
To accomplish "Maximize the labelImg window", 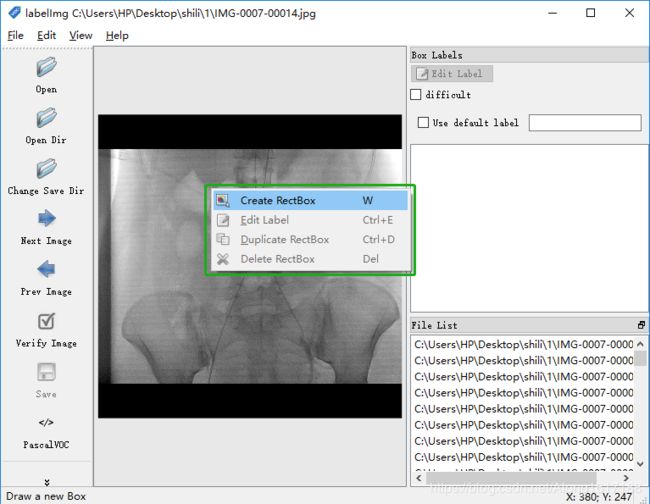I will (590, 13).
